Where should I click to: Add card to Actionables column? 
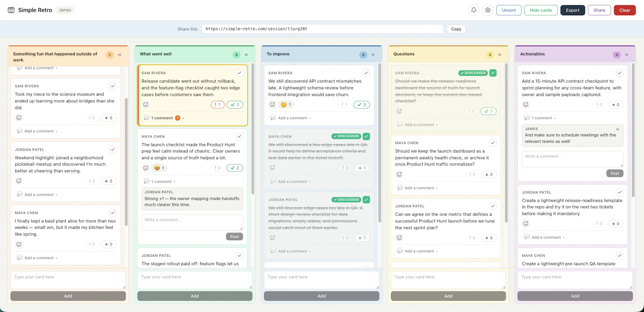point(575,296)
